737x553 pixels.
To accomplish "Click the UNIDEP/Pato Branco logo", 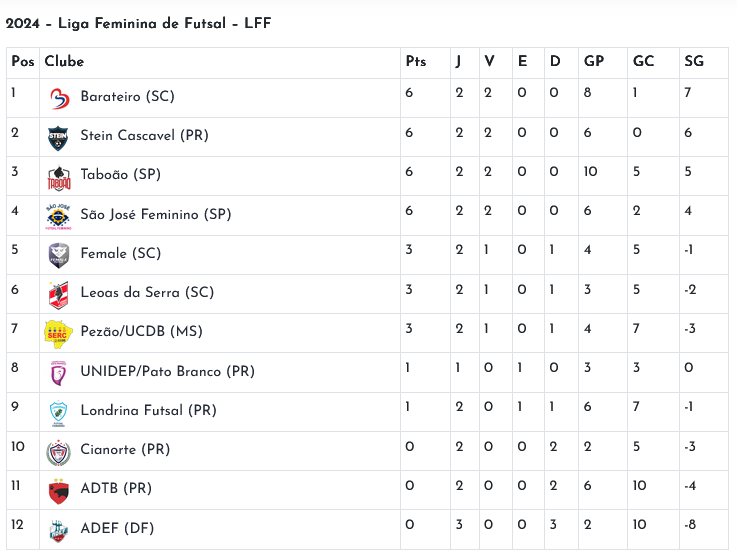I will click(59, 373).
